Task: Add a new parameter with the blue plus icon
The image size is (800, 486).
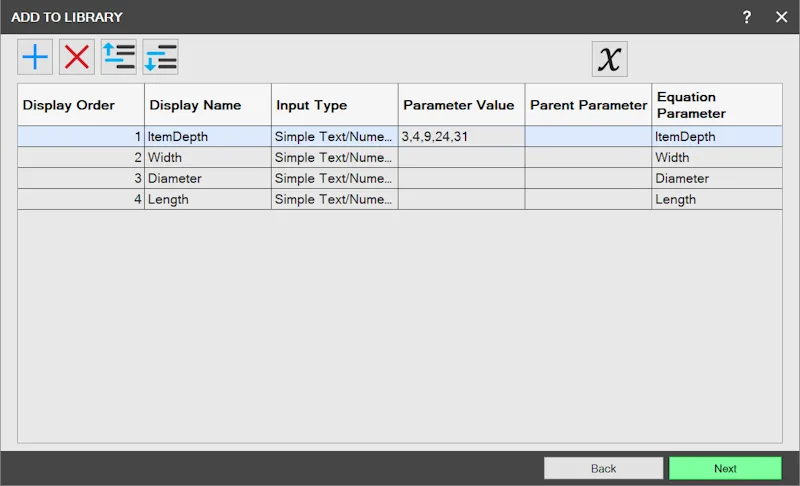Action: pyautogui.click(x=35, y=57)
